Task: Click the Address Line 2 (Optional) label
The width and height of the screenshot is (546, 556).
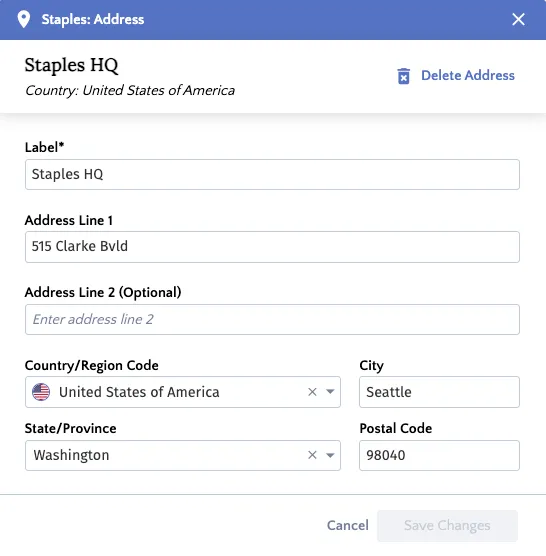Action: point(103,293)
